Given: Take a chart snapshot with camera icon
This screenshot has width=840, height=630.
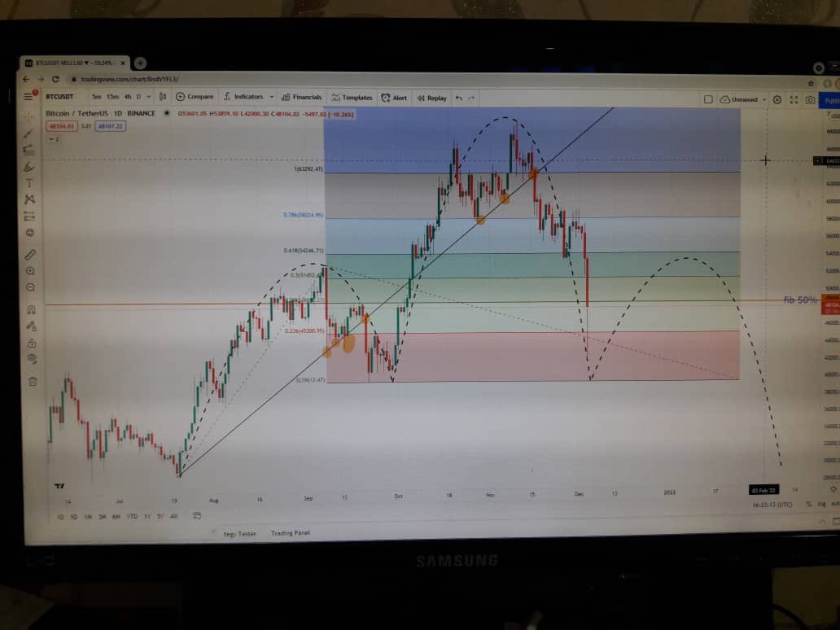Looking at the screenshot, I should [x=810, y=100].
